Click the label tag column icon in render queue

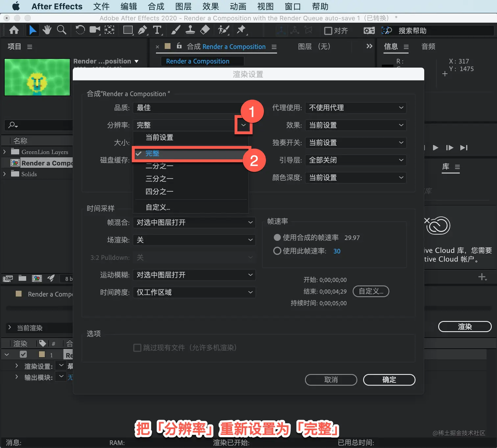pos(42,343)
